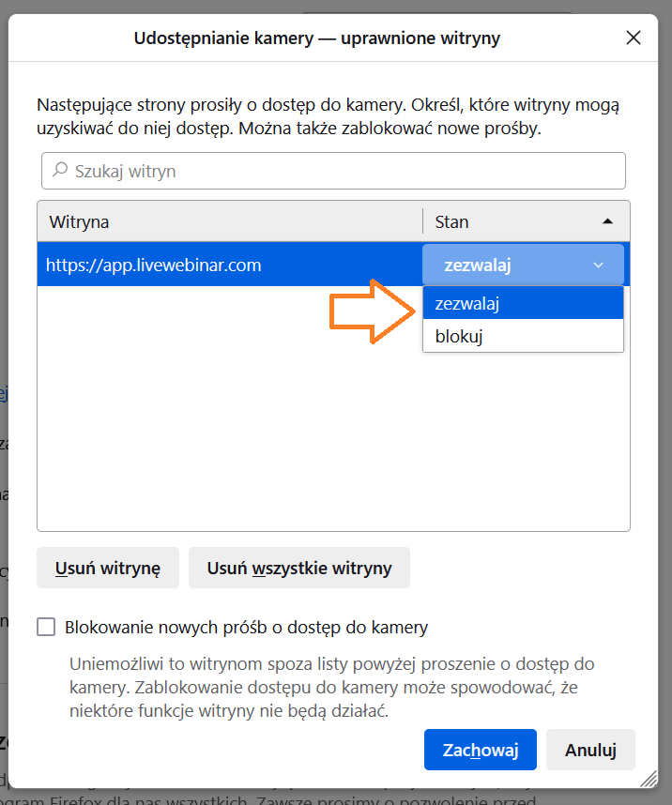Click the sort arrow in Stan column
The height and width of the screenshot is (805, 672).
[x=607, y=221]
